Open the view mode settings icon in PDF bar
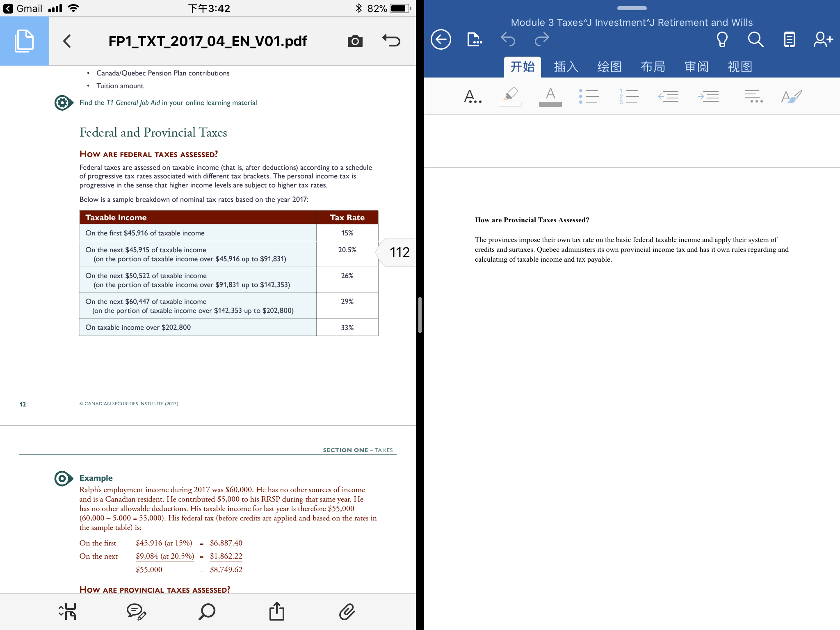 67,612
